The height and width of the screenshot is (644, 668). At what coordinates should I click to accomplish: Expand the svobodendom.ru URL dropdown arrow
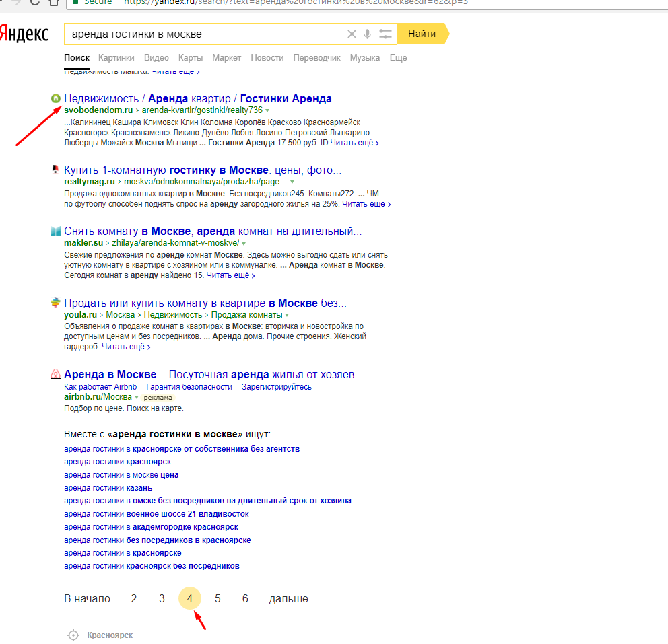tap(267, 110)
